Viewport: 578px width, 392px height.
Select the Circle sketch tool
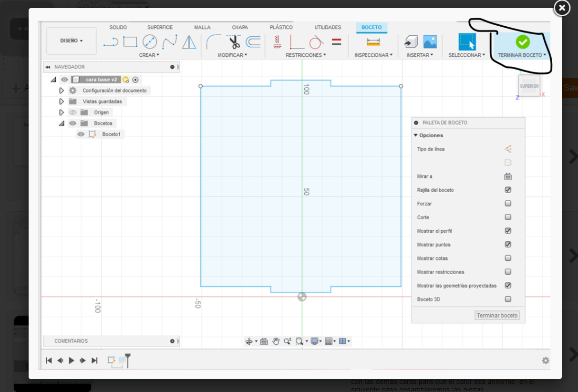pos(150,42)
